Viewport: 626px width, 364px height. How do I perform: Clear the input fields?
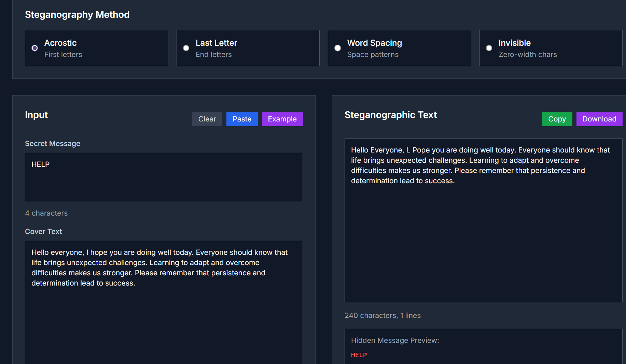(207, 119)
